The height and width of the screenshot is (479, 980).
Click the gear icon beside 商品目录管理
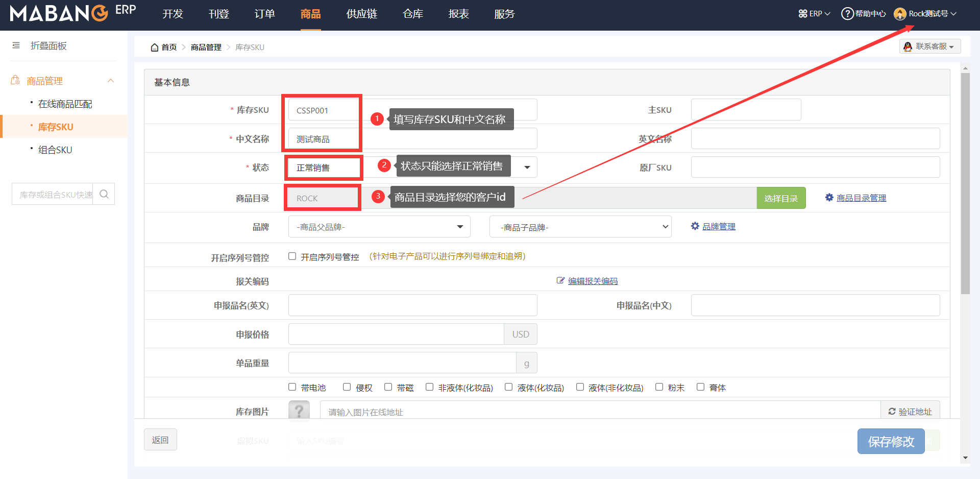(x=829, y=198)
